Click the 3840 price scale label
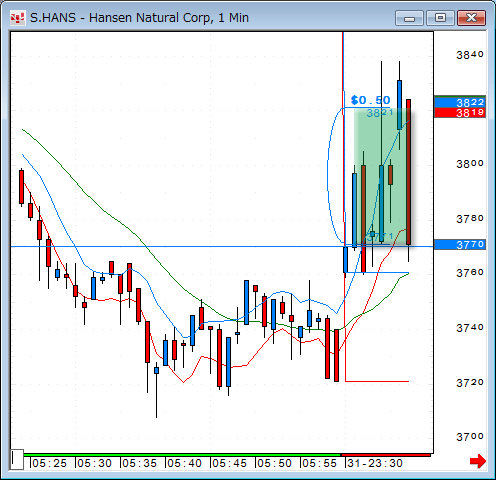 click(x=470, y=54)
